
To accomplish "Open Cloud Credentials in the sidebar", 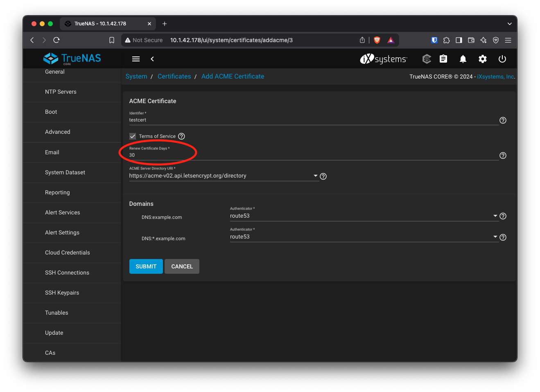I will tap(72, 253).
